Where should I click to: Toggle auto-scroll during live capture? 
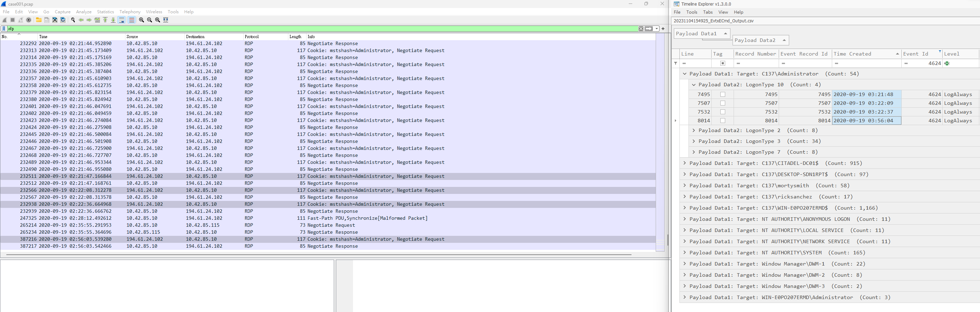122,20
